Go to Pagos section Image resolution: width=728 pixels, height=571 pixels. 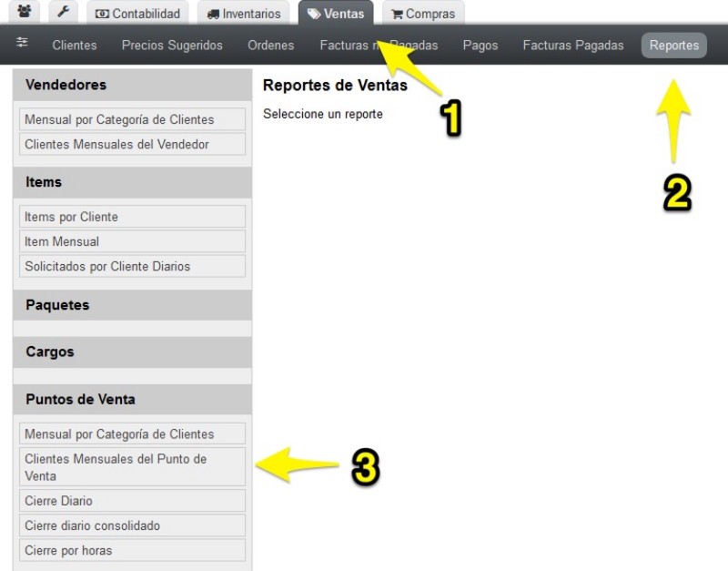480,45
